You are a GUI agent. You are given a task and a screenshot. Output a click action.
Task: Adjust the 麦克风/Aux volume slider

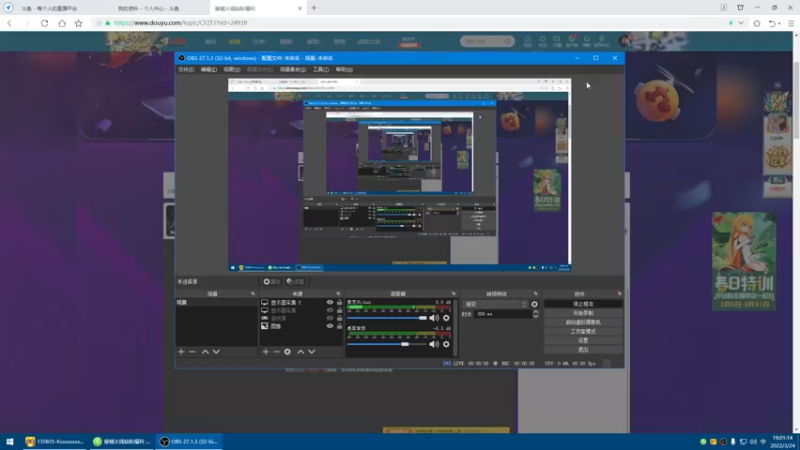(x=387, y=318)
